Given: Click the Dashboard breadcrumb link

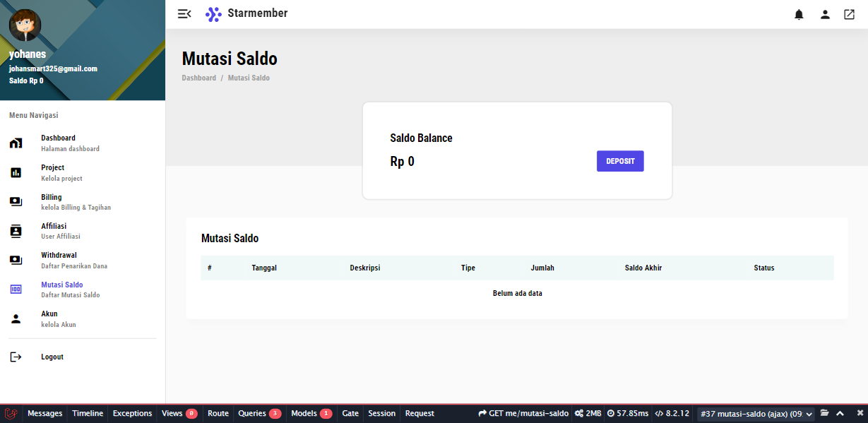Looking at the screenshot, I should click(198, 78).
